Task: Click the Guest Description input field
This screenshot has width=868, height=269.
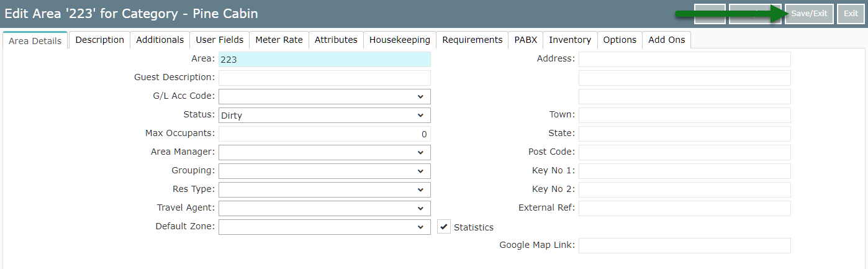Action: pyautogui.click(x=324, y=78)
